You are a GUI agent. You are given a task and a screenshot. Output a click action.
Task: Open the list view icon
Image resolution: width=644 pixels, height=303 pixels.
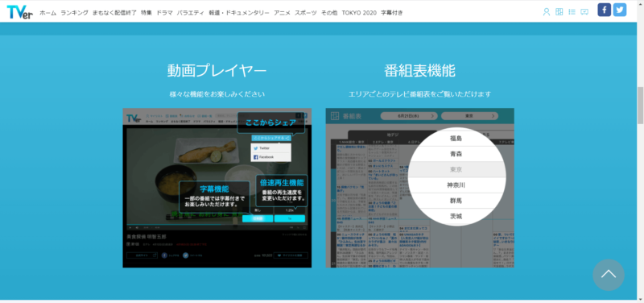572,12
